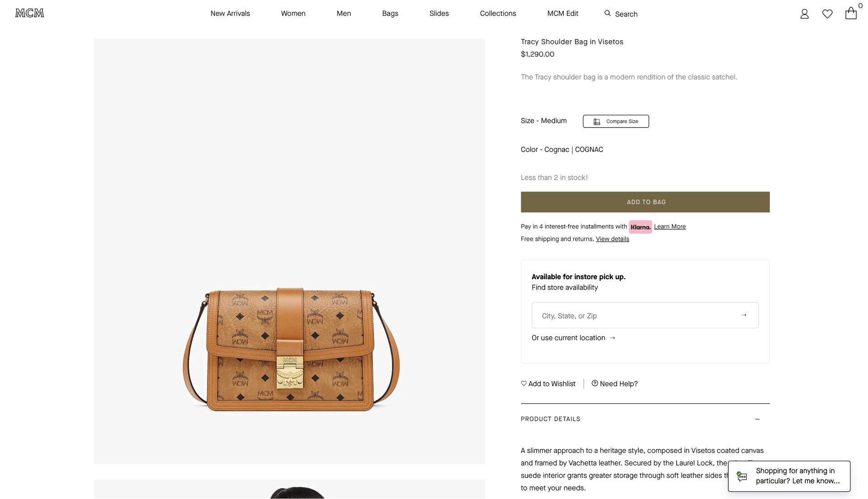Open shipping View details link
This screenshot has height=499, width=868.
coord(612,239)
